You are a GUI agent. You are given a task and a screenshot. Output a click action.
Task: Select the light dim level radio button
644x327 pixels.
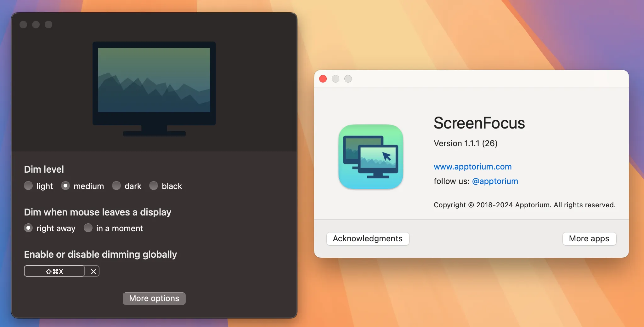click(x=28, y=186)
